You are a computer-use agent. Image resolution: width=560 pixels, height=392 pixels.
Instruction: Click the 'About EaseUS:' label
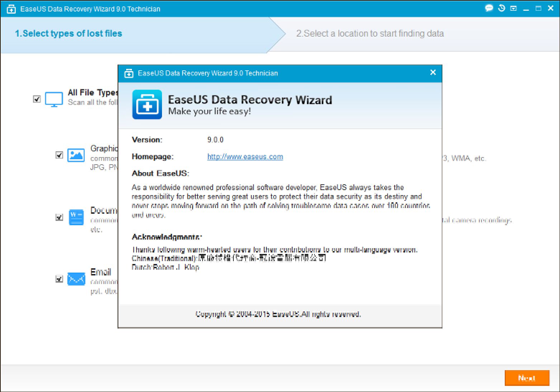160,173
